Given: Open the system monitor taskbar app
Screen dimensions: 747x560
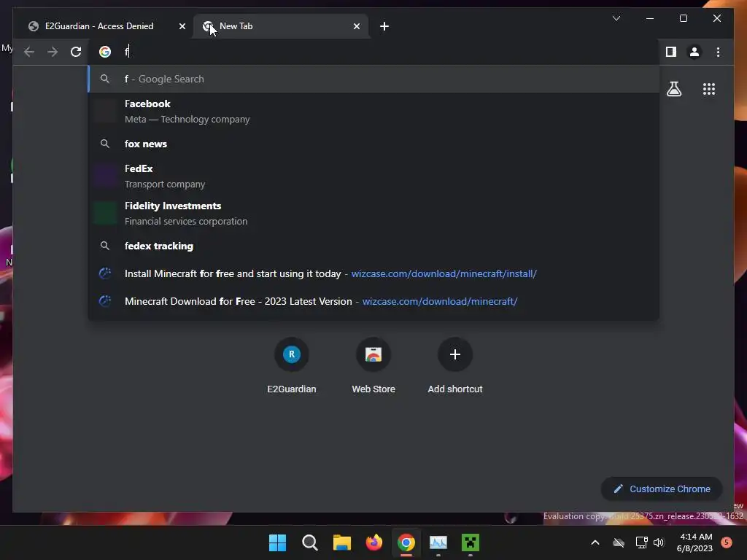Looking at the screenshot, I should (x=438, y=542).
